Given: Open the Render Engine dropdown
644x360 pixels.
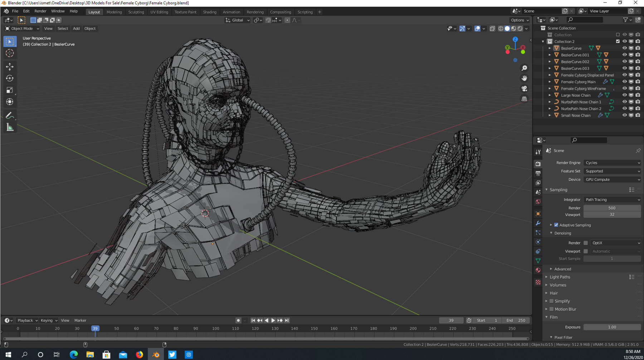Looking at the screenshot, I should (x=612, y=163).
